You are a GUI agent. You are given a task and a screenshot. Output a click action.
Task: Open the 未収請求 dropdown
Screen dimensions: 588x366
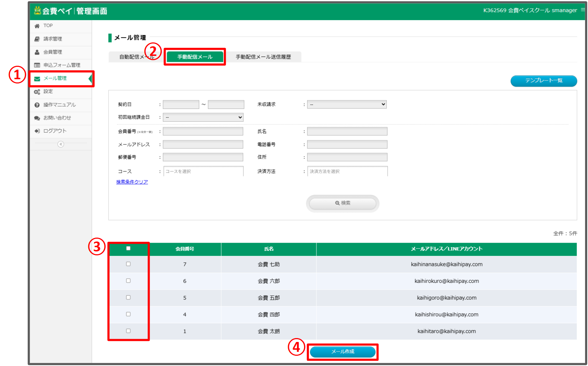347,104
